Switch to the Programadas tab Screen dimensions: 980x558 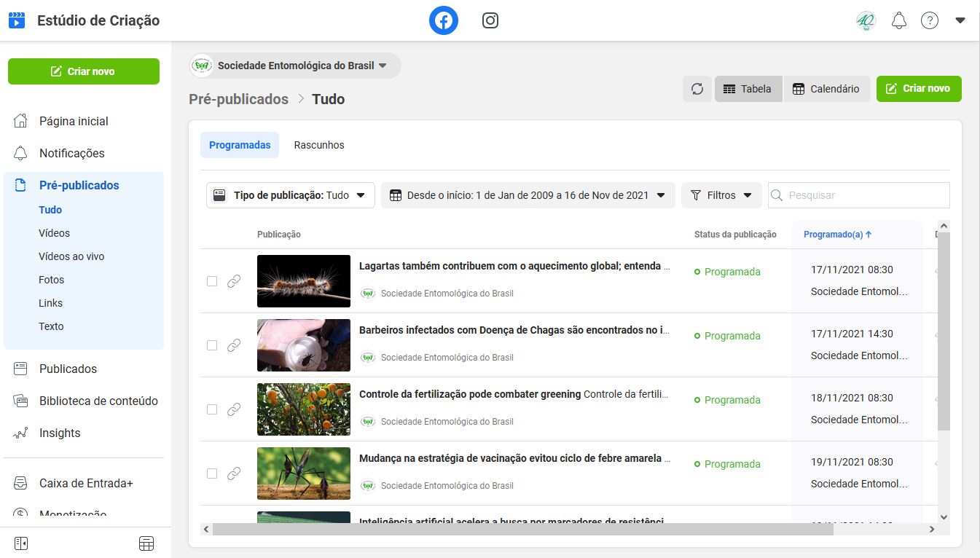click(240, 145)
